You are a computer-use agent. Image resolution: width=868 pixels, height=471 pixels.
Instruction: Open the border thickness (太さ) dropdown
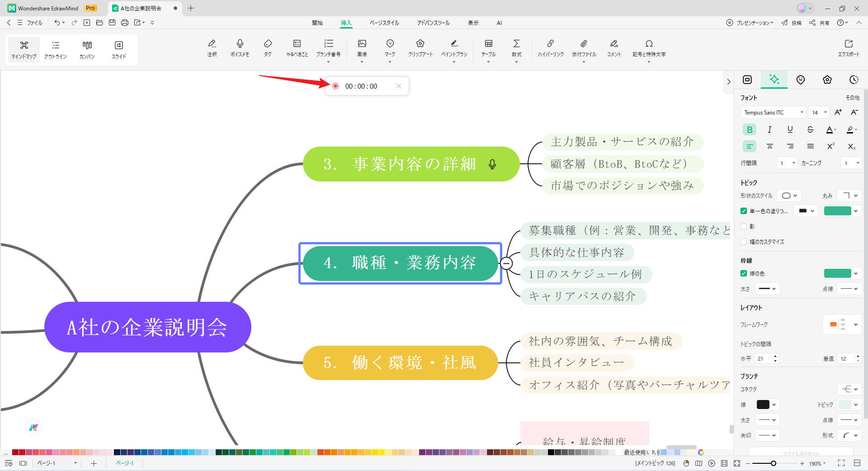coord(767,289)
